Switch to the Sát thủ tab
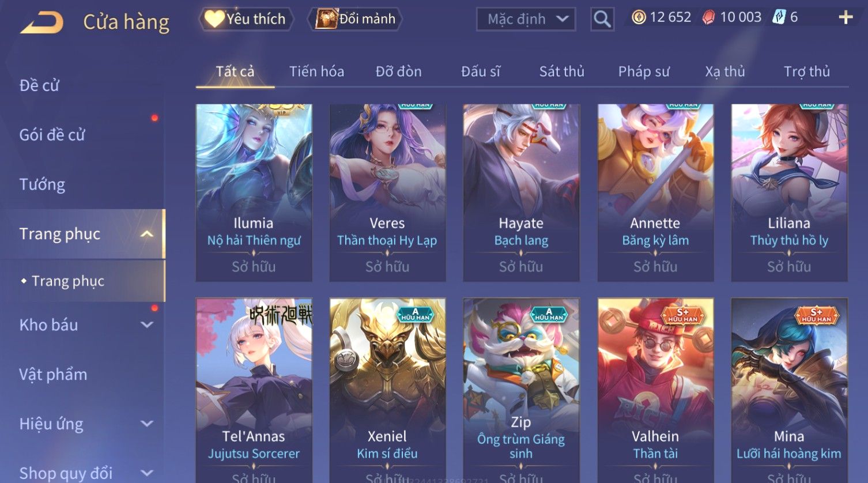This screenshot has width=868, height=483. (561, 71)
